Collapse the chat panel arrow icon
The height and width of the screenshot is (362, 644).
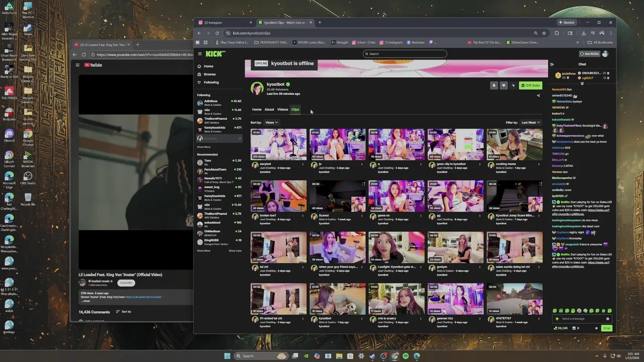[x=552, y=64]
